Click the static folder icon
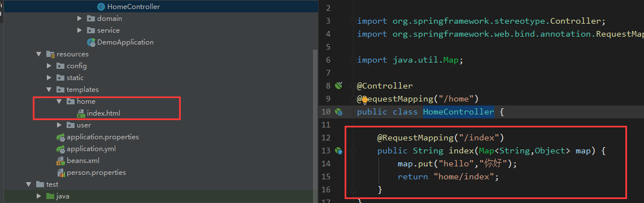 coord(60,78)
